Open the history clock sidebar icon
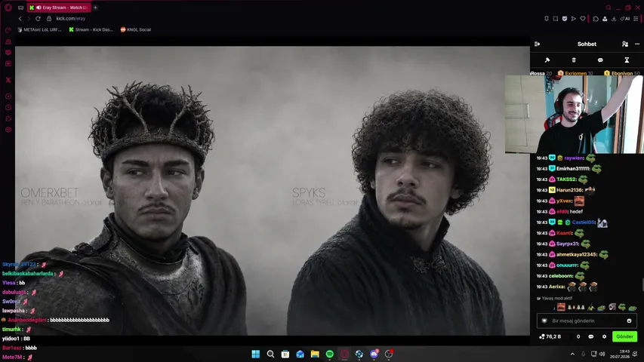Image resolution: width=644 pixels, height=362 pixels. (8, 108)
